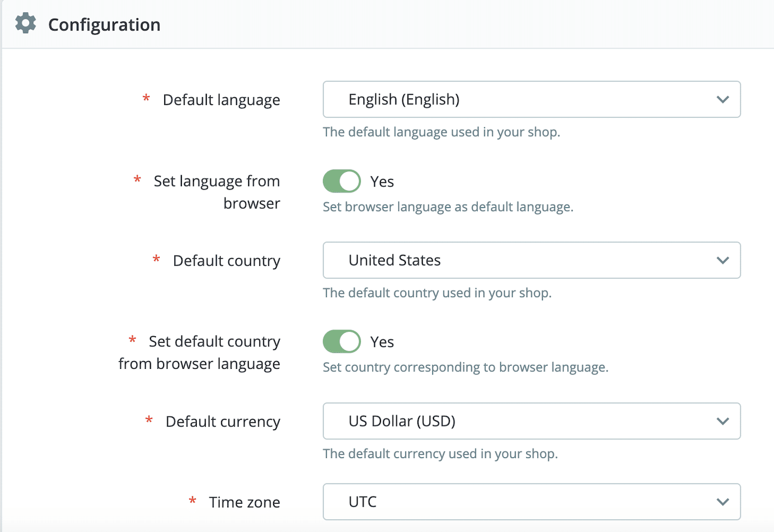The image size is (774, 532).
Task: Click the Default country dropdown chevron
Action: (x=723, y=260)
